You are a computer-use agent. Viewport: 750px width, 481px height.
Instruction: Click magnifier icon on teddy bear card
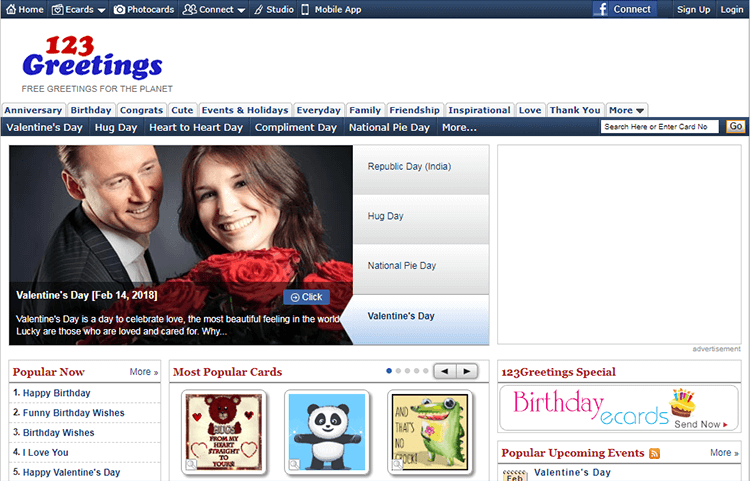(x=191, y=464)
